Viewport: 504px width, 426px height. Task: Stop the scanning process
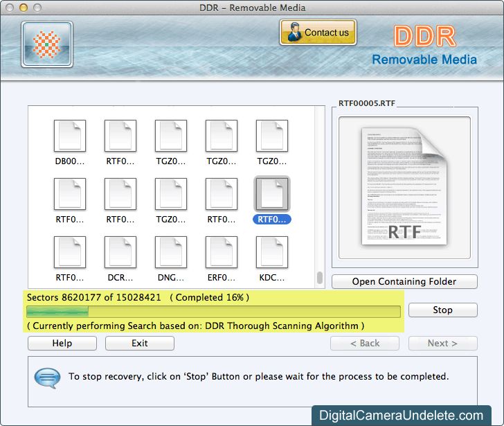(x=442, y=310)
